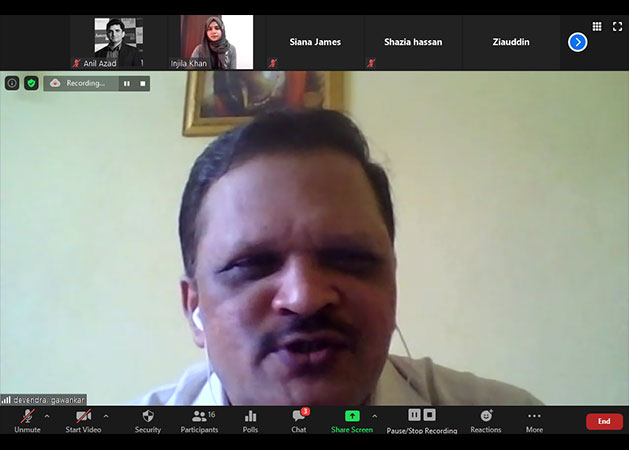
Task: Enter full screen mode
Action: [x=617, y=27]
